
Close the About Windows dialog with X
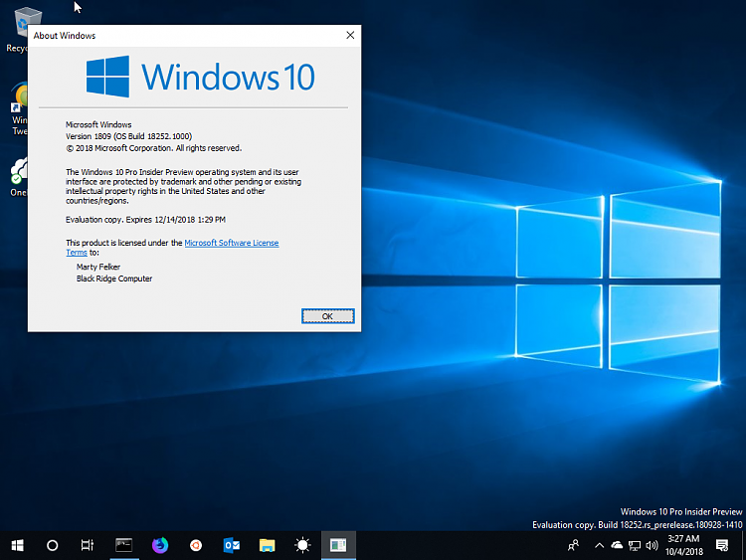(x=350, y=35)
